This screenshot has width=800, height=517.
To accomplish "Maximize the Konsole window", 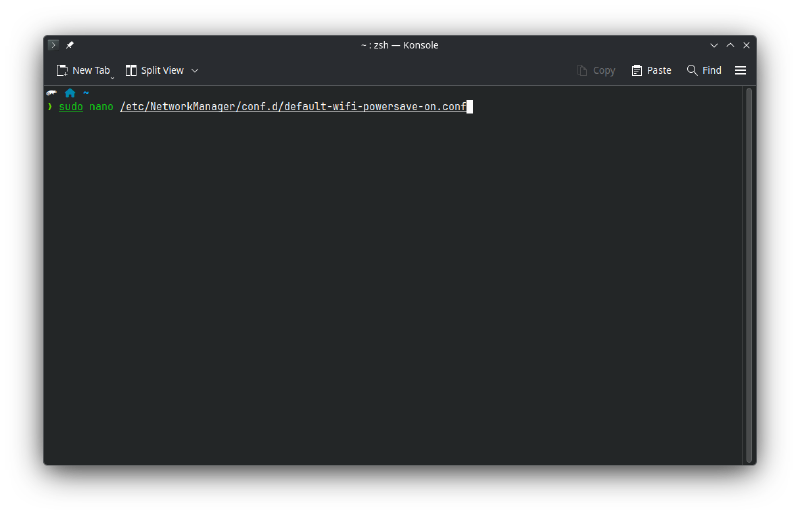I will (x=730, y=45).
